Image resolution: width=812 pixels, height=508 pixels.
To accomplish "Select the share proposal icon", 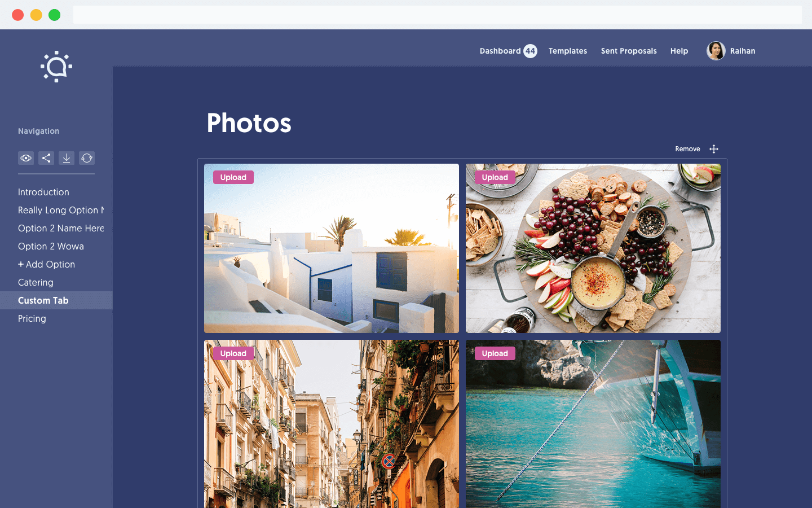I will 46,158.
